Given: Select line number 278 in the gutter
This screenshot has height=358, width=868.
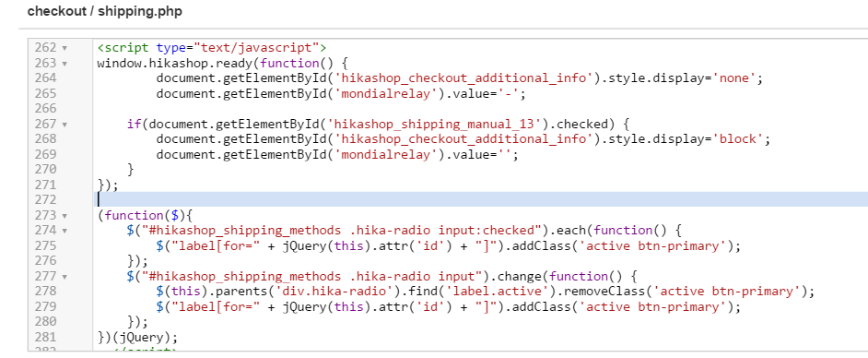Looking at the screenshot, I should click(x=45, y=291).
